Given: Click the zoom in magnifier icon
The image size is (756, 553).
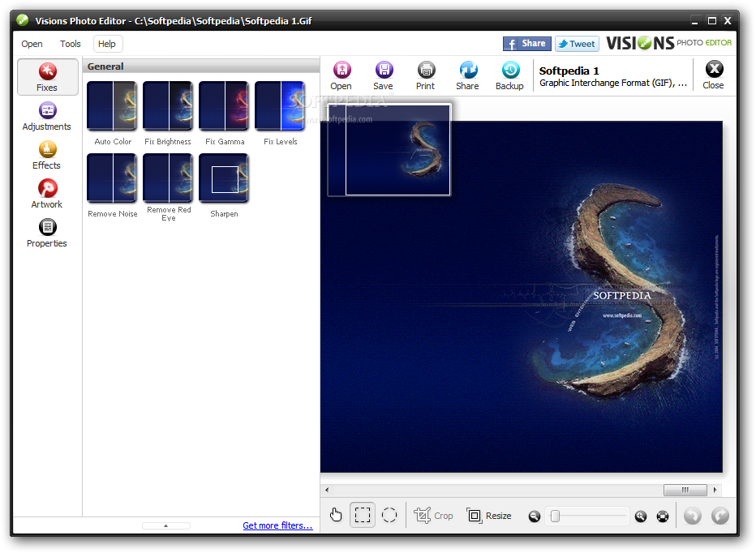Looking at the screenshot, I should [x=640, y=517].
